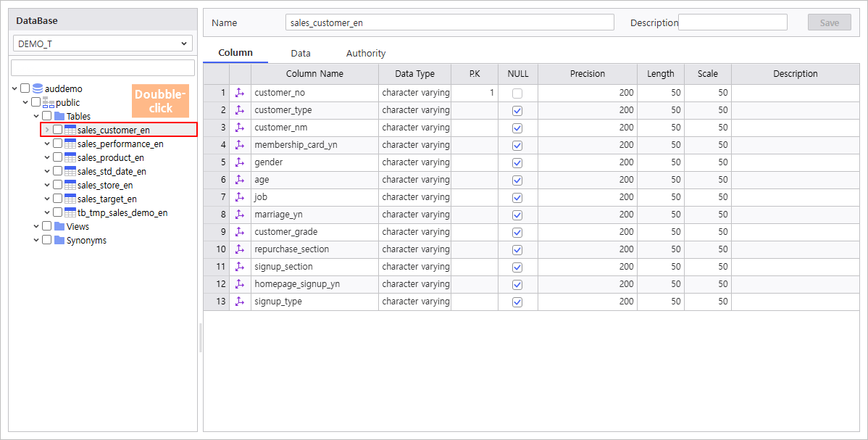
Task: Select sales_target_en table in tree
Action: point(107,199)
